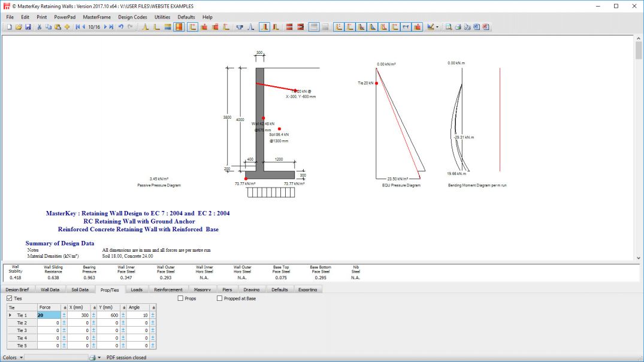Click the Bearing Pressure value 0.963
This screenshot has height=362, width=644.
89,277
